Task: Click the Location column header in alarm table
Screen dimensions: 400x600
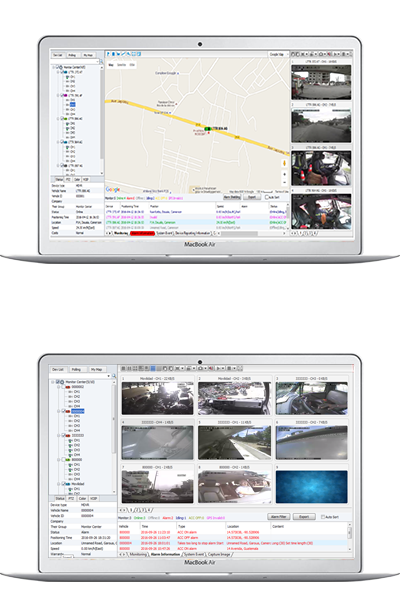Action: (x=233, y=527)
